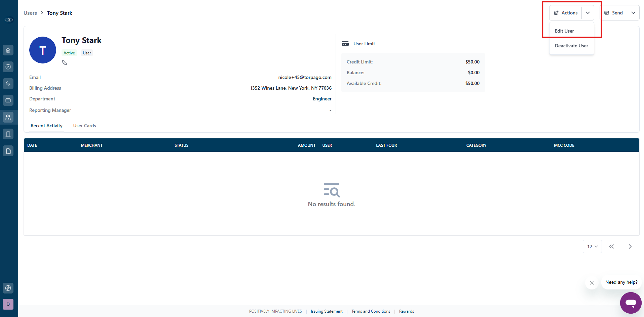Click the No results found search icon
644x317 pixels.
[x=332, y=190]
